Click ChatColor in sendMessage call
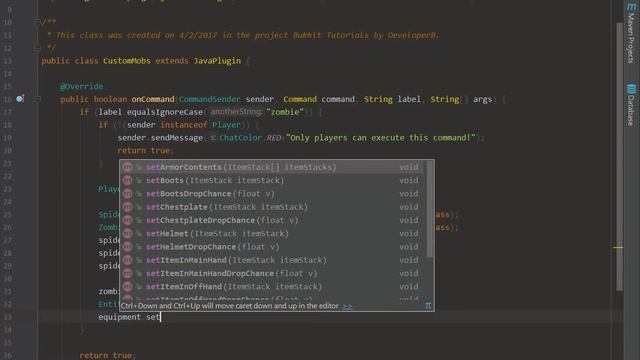The image size is (640, 360). pyautogui.click(x=240, y=138)
